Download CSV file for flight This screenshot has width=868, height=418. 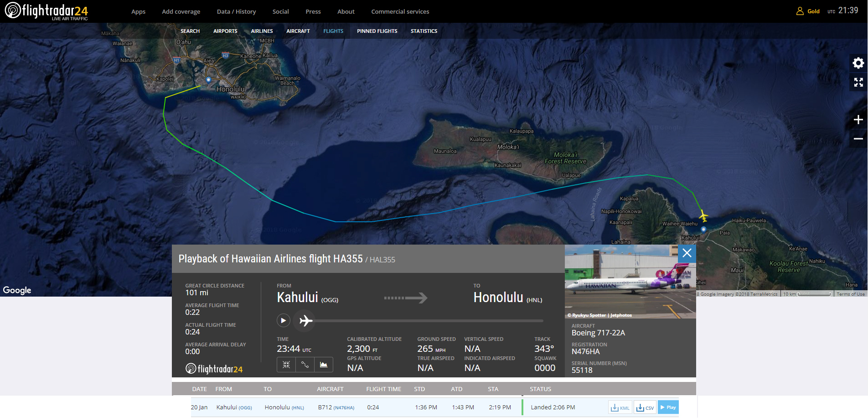[645, 408]
